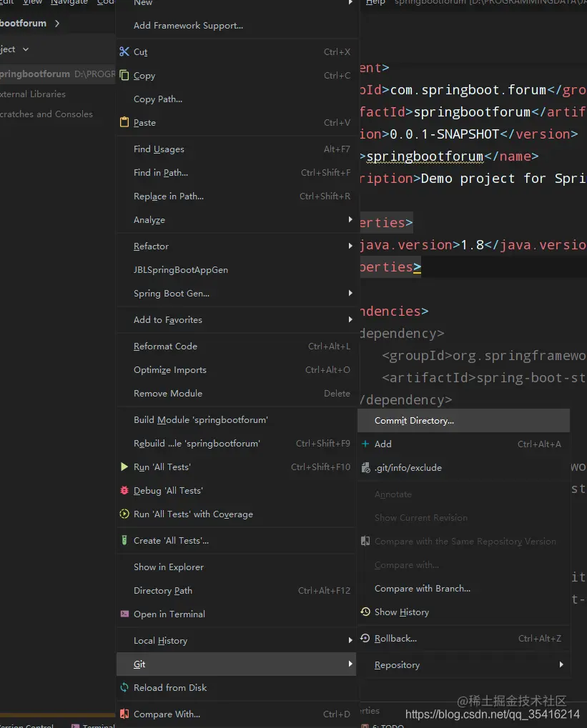The height and width of the screenshot is (728, 587).
Task: Click the red Debug bug icon
Action: click(124, 490)
